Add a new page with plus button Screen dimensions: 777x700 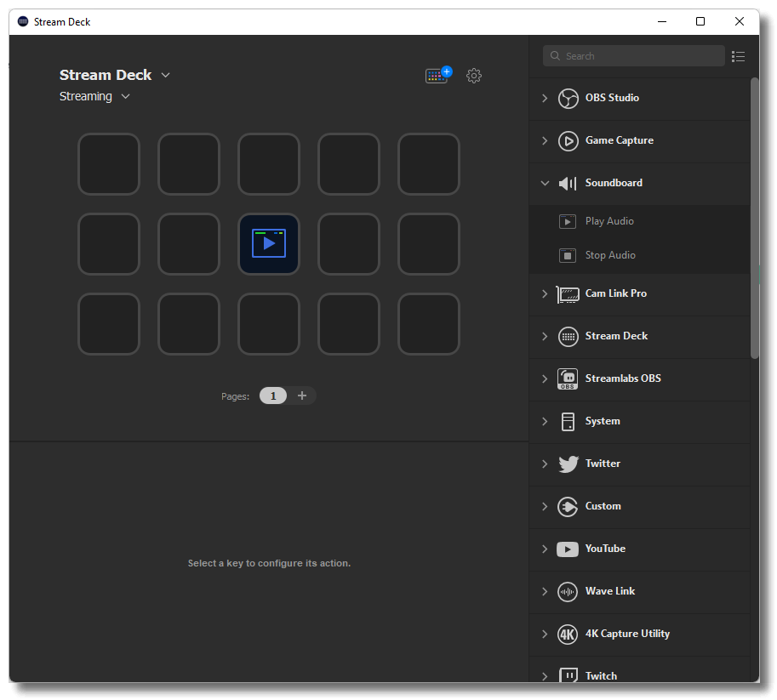(x=302, y=396)
